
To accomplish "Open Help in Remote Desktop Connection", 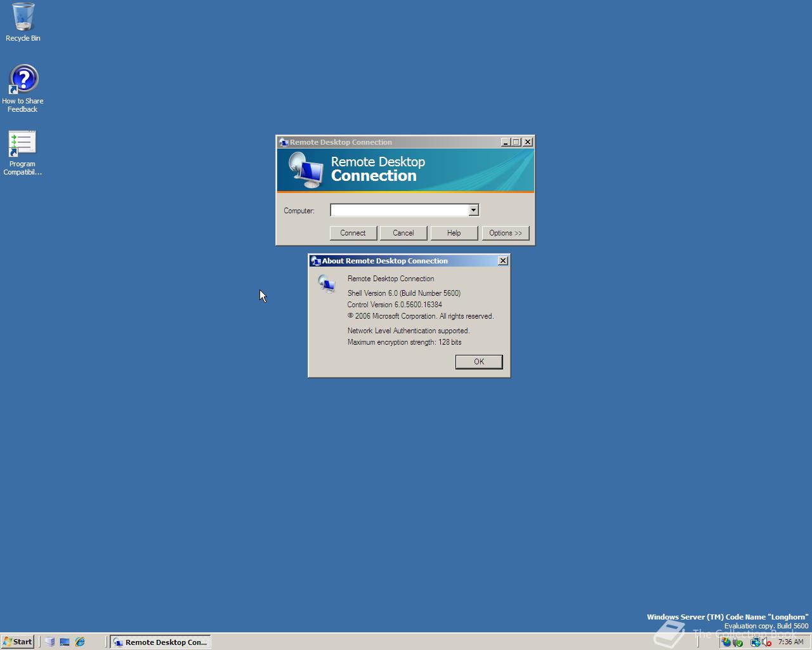I will click(454, 233).
